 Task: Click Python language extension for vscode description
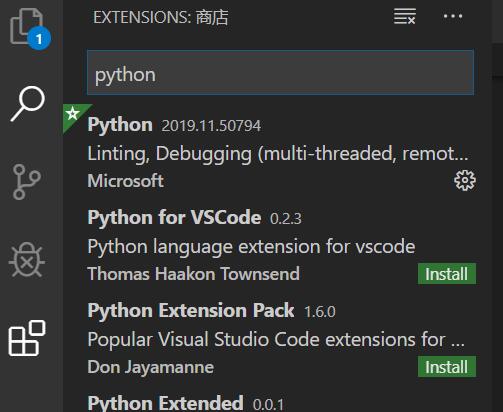(251, 247)
